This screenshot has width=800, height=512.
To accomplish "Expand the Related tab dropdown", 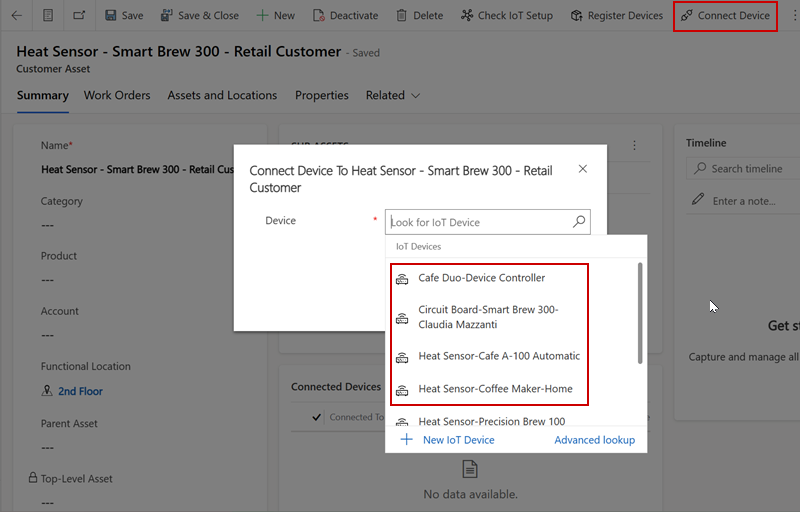I will tap(392, 95).
